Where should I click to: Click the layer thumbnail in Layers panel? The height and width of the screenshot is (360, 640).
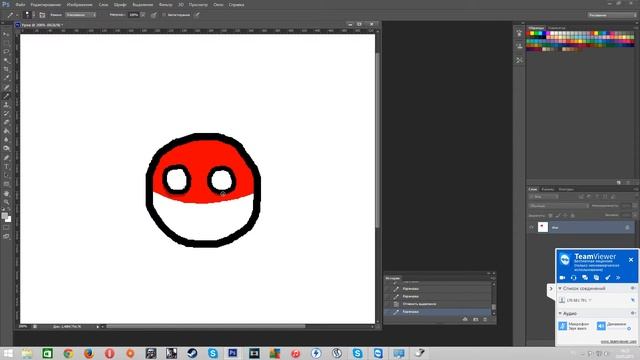pyautogui.click(x=542, y=227)
